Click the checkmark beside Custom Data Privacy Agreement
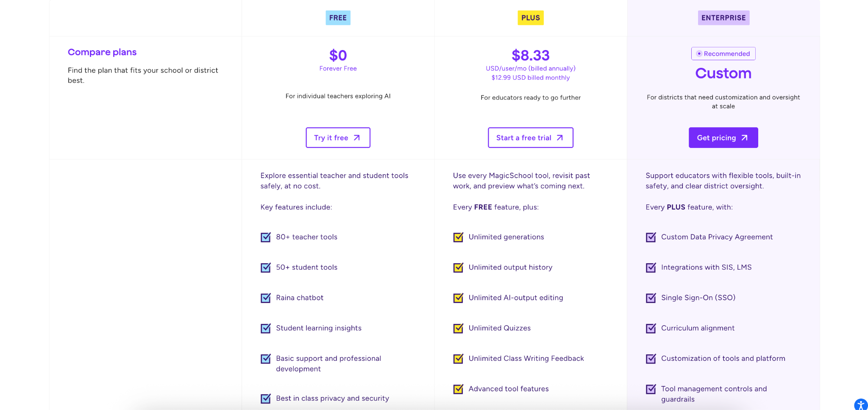 (x=651, y=237)
